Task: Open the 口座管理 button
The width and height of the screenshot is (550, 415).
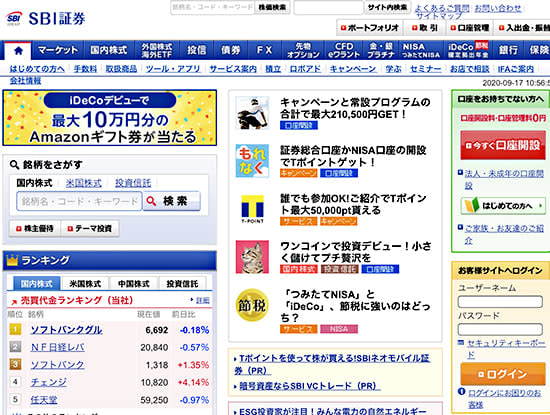Action: tap(470, 28)
